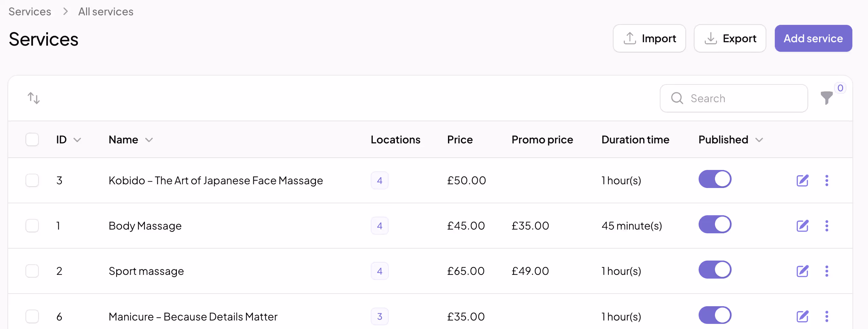This screenshot has width=868, height=329.
Task: Open more options for Sport massage
Action: 827,271
